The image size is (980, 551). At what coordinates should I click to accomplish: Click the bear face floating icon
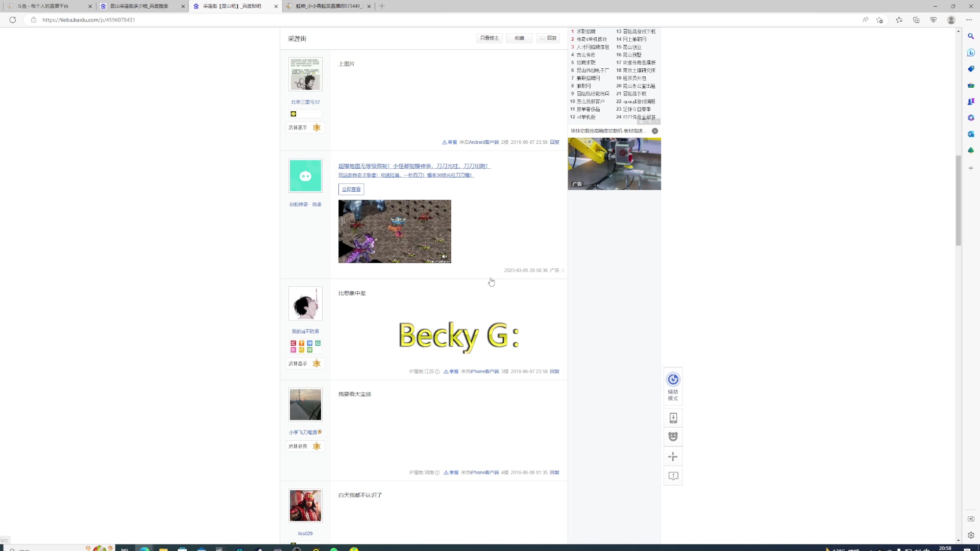[x=673, y=437]
